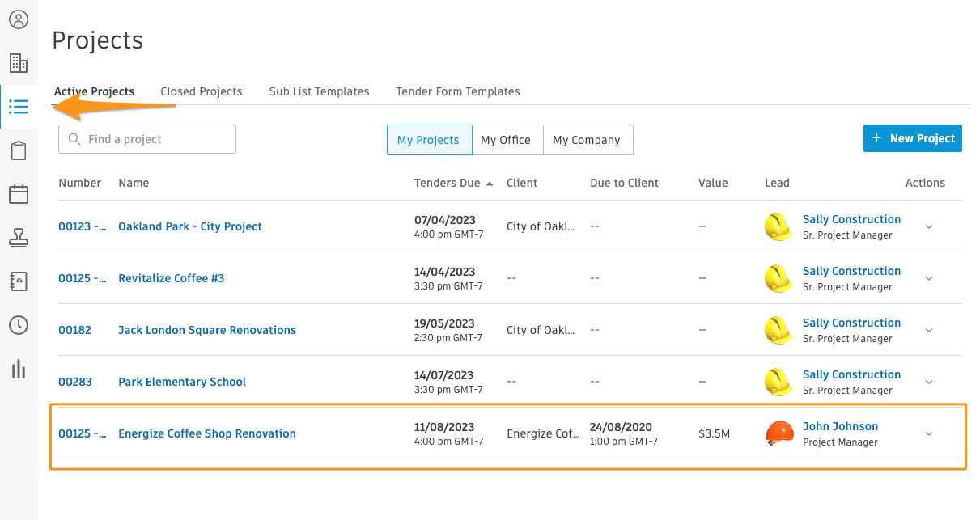Image resolution: width=980 pixels, height=520 pixels.
Task: Open John Johnson lead profile
Action: point(840,426)
